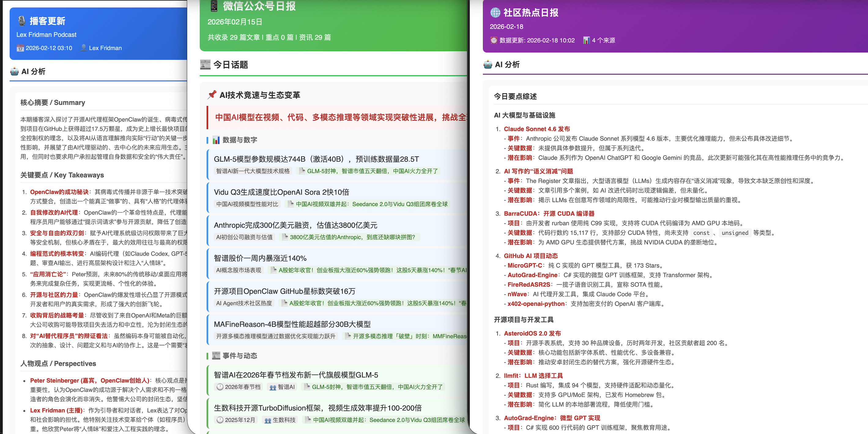Click the clock icon before 2026年春节档
Image resolution: width=868 pixels, height=434 pixels.
point(220,387)
